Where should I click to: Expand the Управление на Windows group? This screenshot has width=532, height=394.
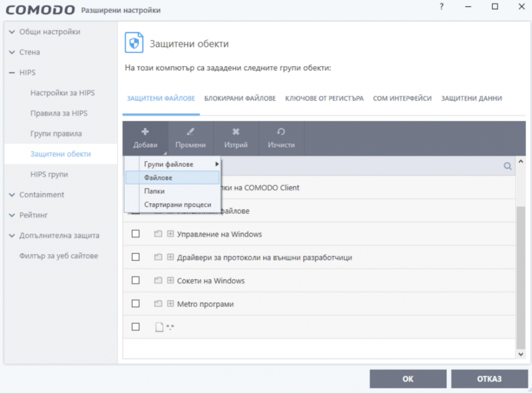click(170, 234)
